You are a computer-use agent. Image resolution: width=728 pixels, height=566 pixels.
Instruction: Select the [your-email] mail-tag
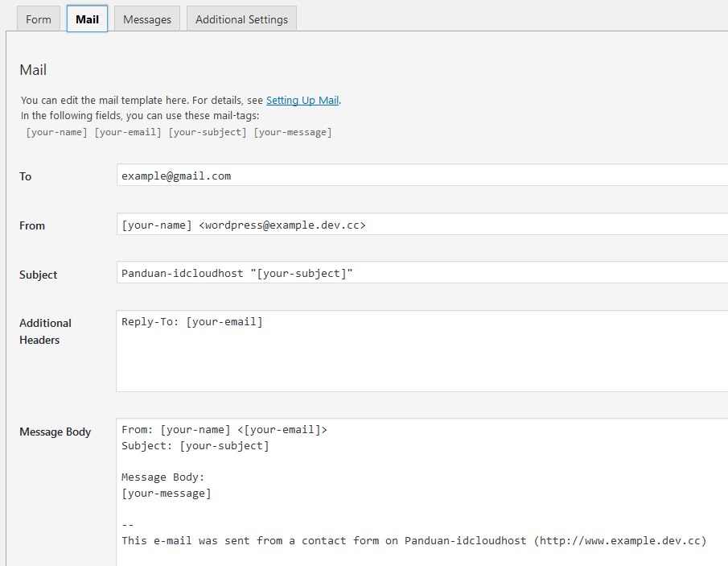[127, 131]
